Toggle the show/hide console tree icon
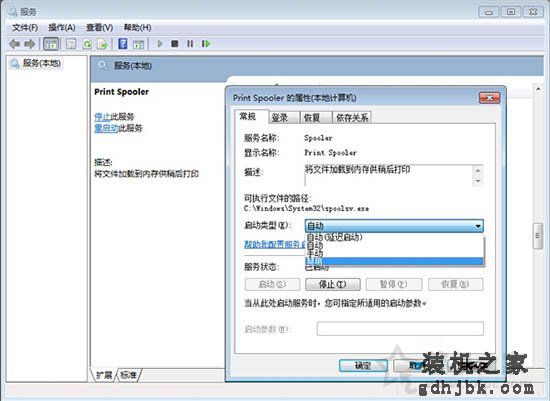 [x=51, y=44]
